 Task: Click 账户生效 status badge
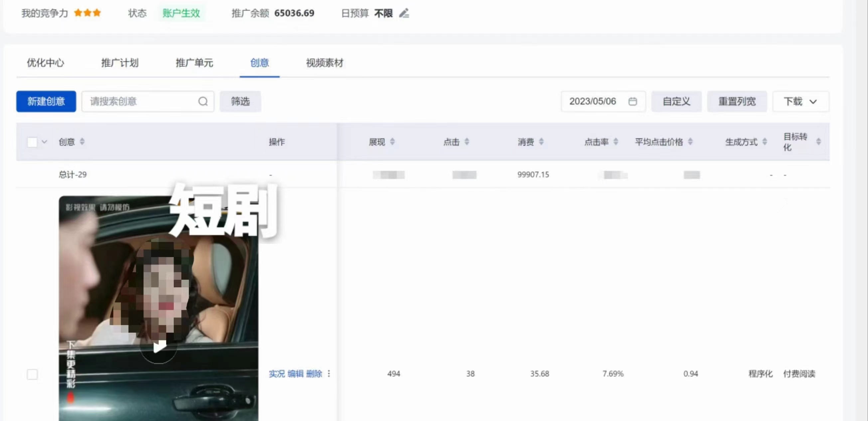pyautogui.click(x=181, y=13)
